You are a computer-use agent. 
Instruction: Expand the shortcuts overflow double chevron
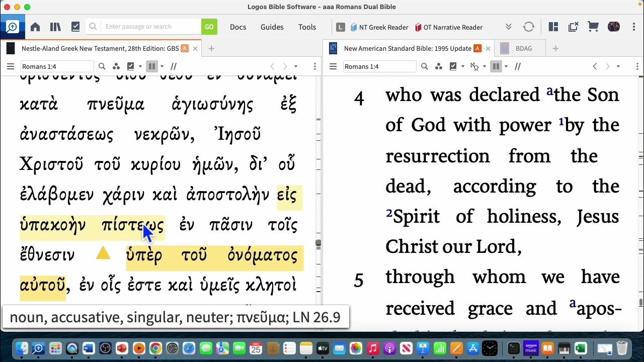pyautogui.click(x=509, y=27)
